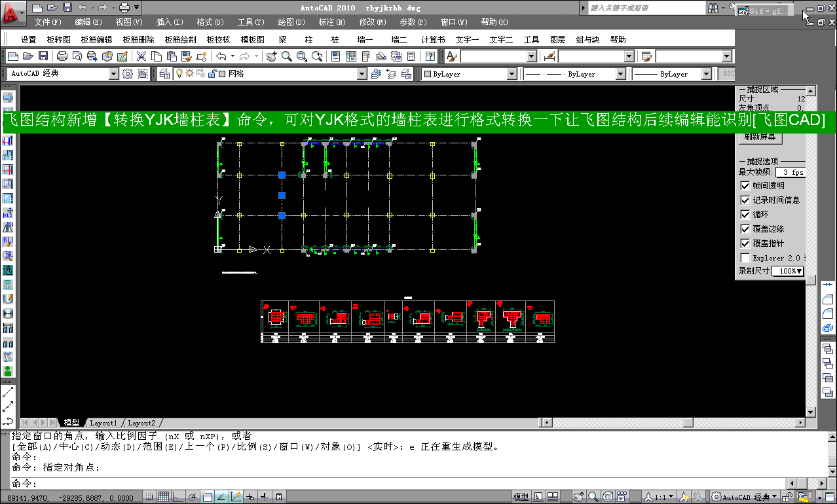This screenshot has height=504, width=837.
Task: Click the Undo arrow in standard toolbar
Action: pos(221,57)
